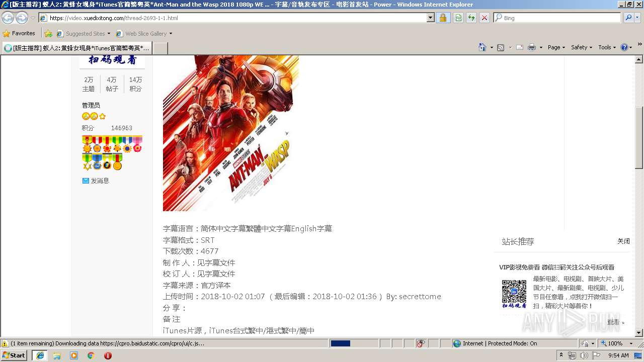Open Windows Explorer folder taskbar icon
The image size is (644, 362).
(57, 355)
